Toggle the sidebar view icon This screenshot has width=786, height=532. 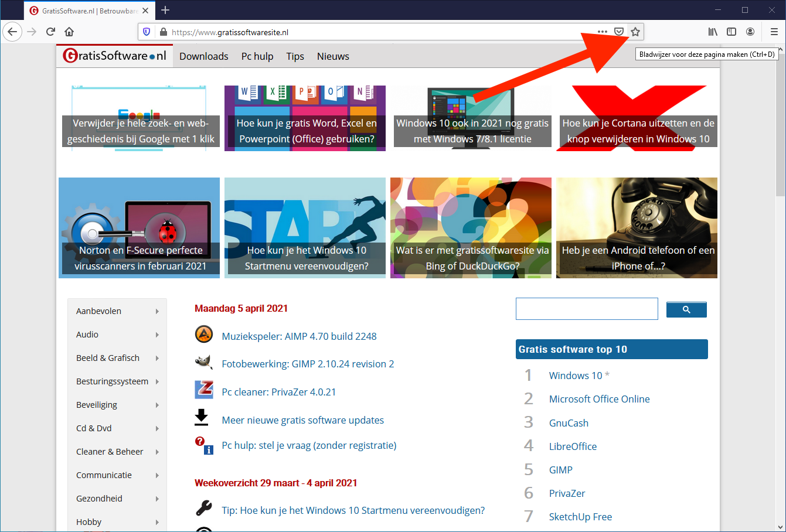coord(731,32)
